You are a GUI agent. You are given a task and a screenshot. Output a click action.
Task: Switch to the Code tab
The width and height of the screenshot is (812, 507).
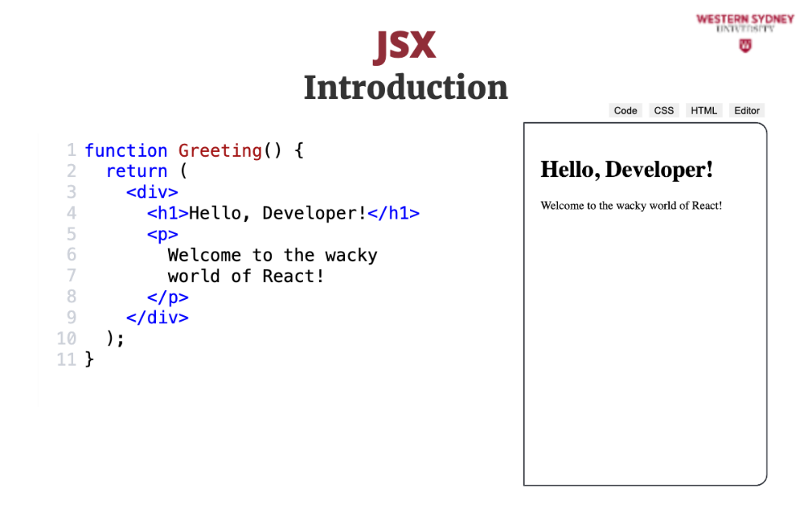click(x=625, y=110)
